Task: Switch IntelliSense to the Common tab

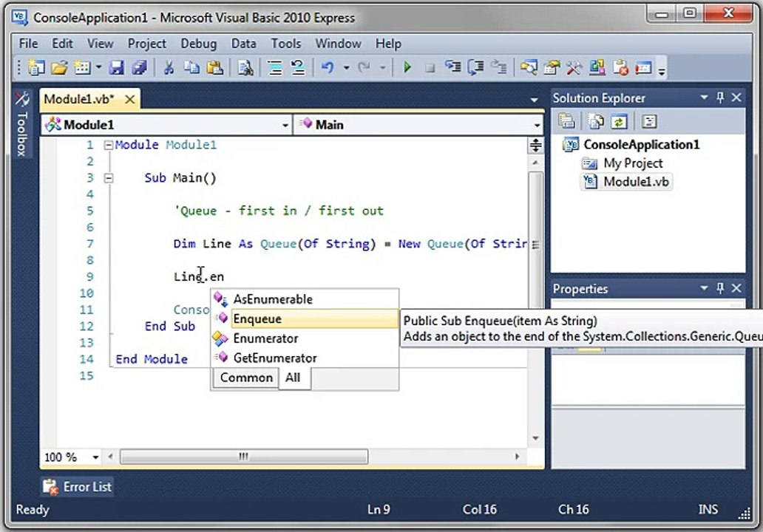Action: click(246, 378)
